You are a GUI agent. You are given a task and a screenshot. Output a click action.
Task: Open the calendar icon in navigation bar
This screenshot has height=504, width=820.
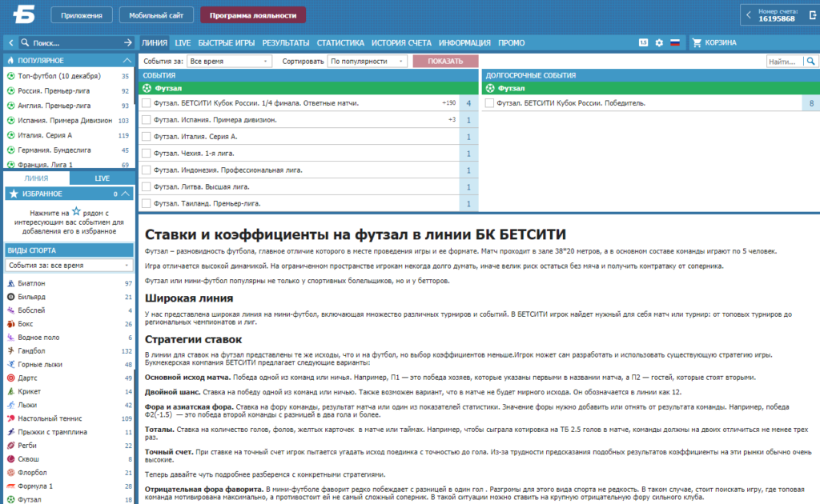(x=643, y=43)
